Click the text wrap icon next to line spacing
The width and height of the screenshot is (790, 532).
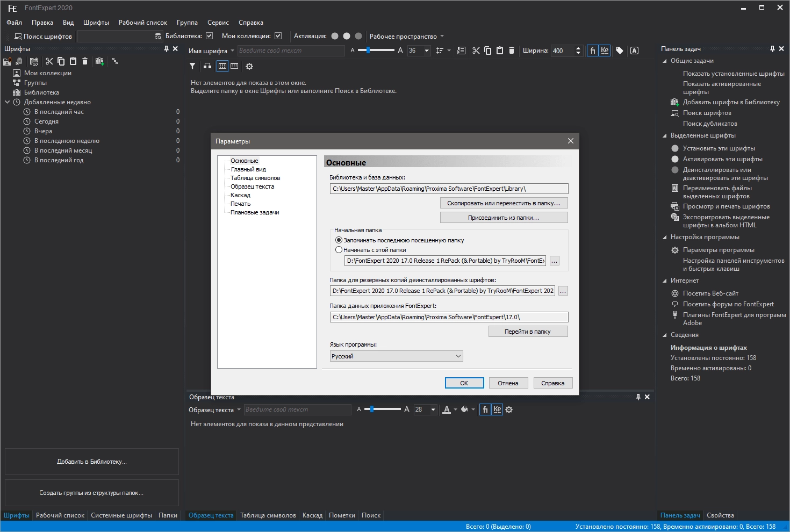461,51
